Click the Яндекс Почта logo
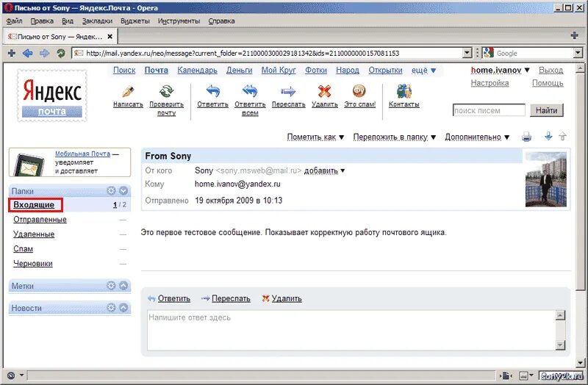Image resolution: width=588 pixels, height=385 pixels. tap(52, 96)
